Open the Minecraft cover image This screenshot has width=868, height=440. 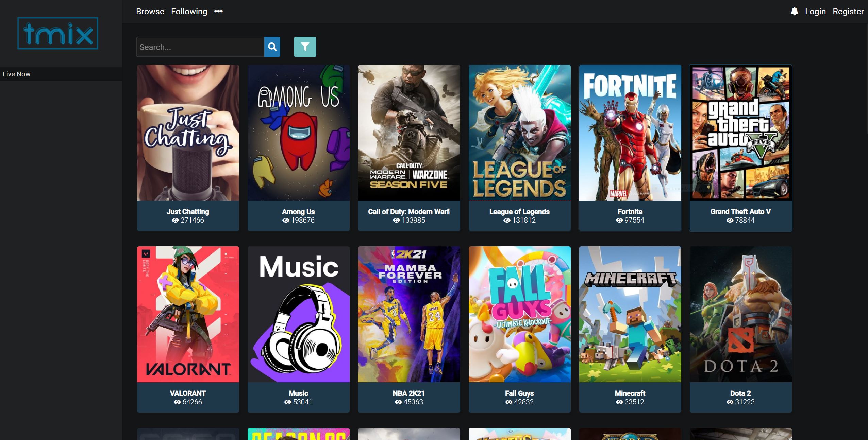click(630, 314)
